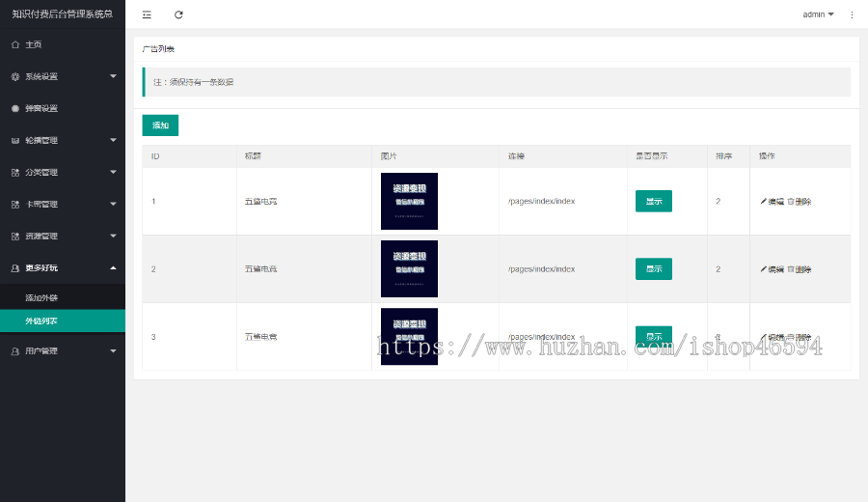The height and width of the screenshot is (502, 868).
Task: Click the 更多好玩 person icon
Action: pyautogui.click(x=15, y=268)
